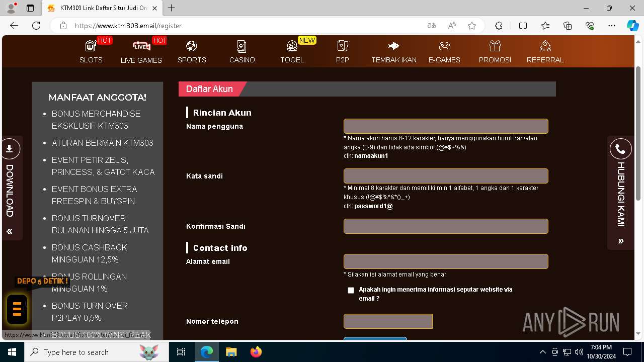Screen dimensions: 644x362
Task: Open the SPORTS soccer ball icon
Action: click(191, 46)
